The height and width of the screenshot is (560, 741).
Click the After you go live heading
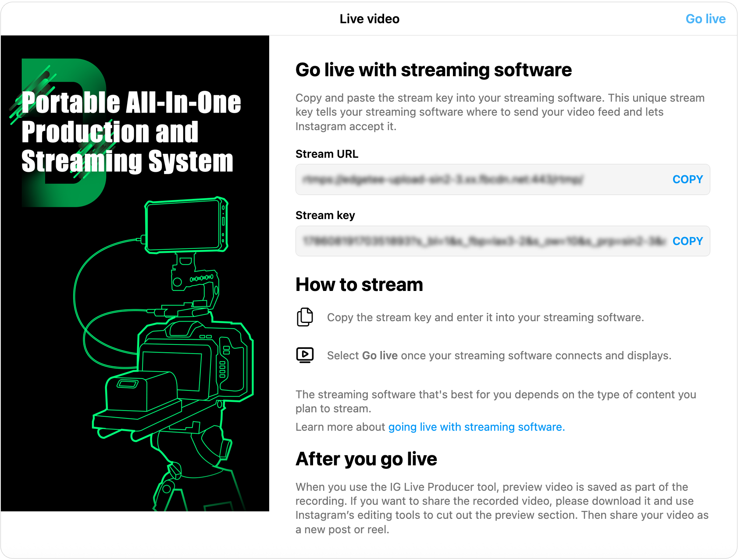point(367,459)
